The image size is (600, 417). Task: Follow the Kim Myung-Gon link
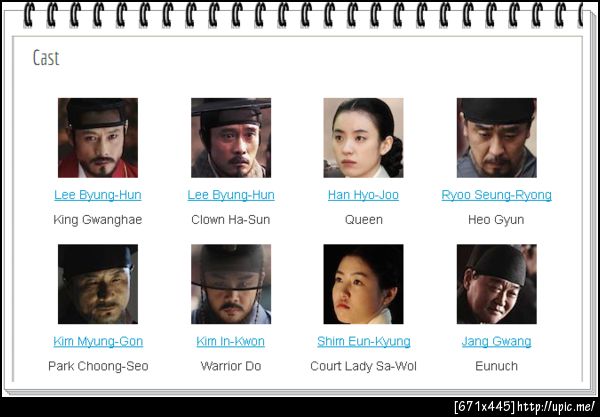pyautogui.click(x=98, y=341)
